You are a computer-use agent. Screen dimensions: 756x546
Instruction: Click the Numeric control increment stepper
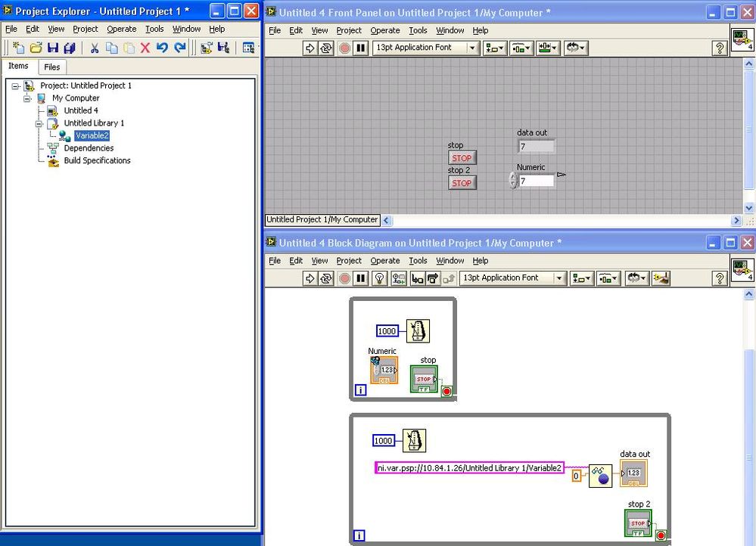tap(512, 177)
